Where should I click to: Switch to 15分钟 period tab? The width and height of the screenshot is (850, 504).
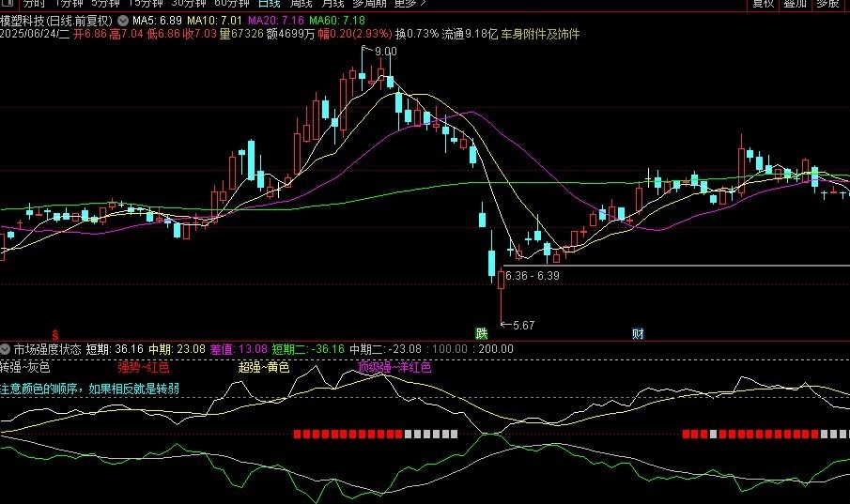tap(146, 3)
